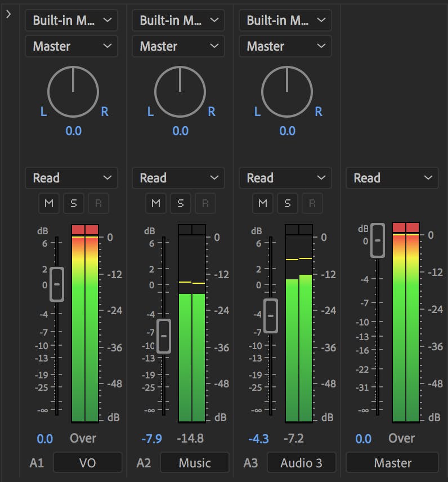Click the VO track Over peak readout
448x482 pixels.
point(83,438)
